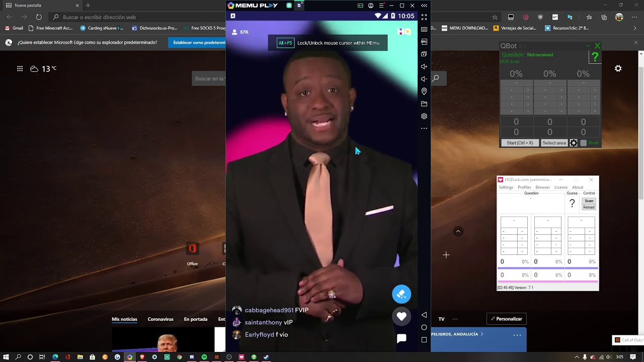Open Windows notification center
This screenshot has width=644, height=362.
click(633, 357)
